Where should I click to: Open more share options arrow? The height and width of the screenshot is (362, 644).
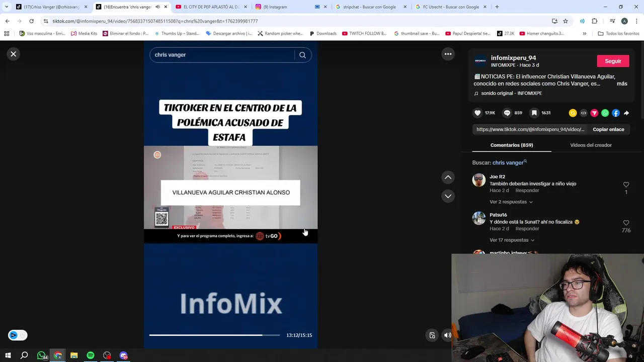(x=626, y=113)
